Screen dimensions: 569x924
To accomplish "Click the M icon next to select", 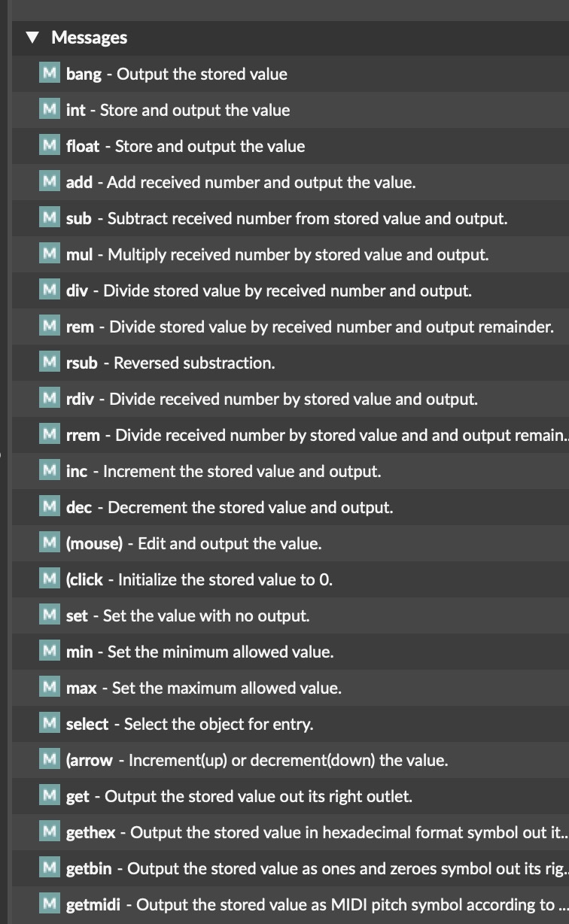I will [50, 724].
